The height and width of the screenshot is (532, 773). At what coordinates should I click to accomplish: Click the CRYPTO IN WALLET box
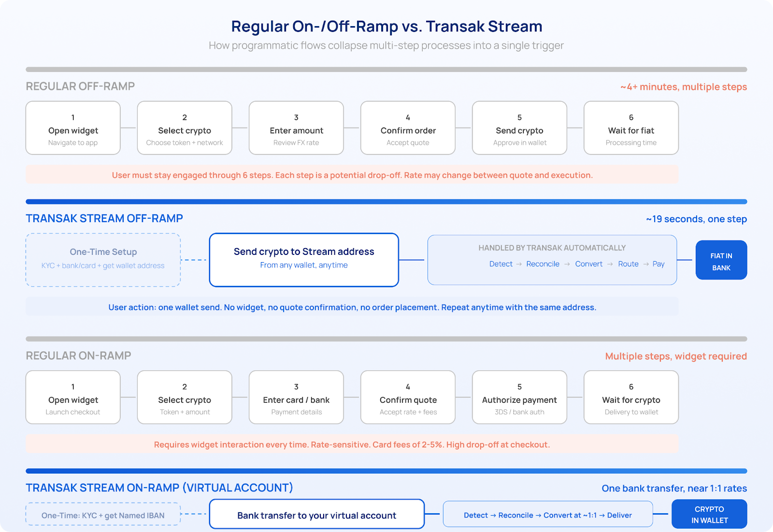click(x=709, y=514)
